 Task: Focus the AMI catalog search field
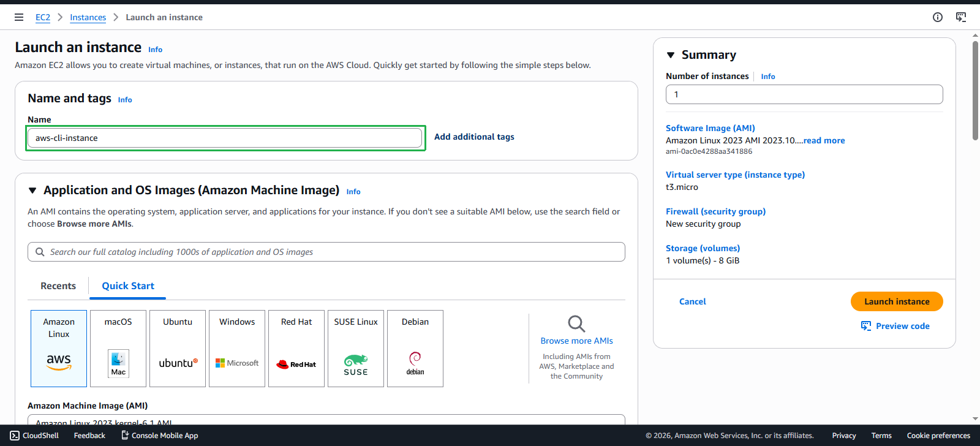click(x=326, y=252)
